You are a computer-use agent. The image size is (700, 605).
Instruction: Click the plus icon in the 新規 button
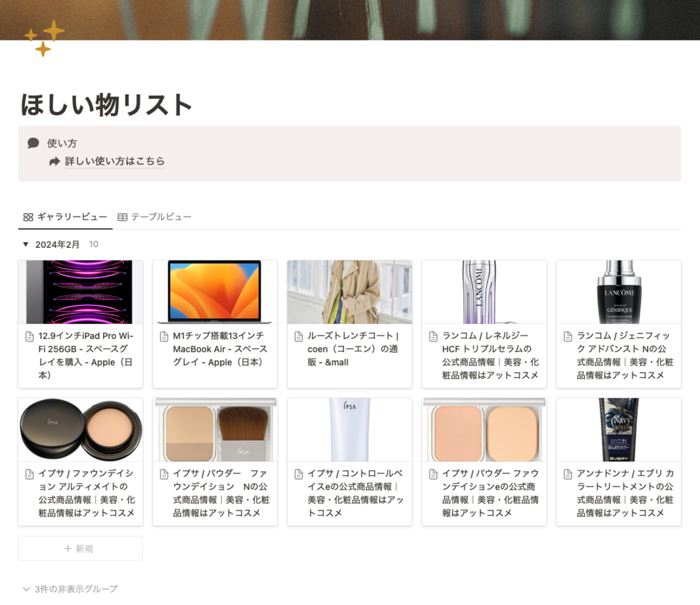[68, 549]
